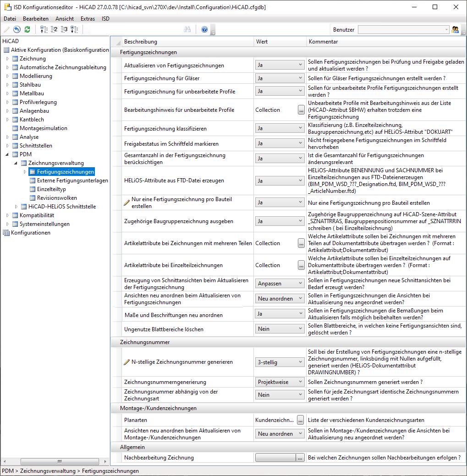Collapse the Zeichnungsverwaltung tree node arrow
This screenshot has width=467, height=476.
(16, 163)
